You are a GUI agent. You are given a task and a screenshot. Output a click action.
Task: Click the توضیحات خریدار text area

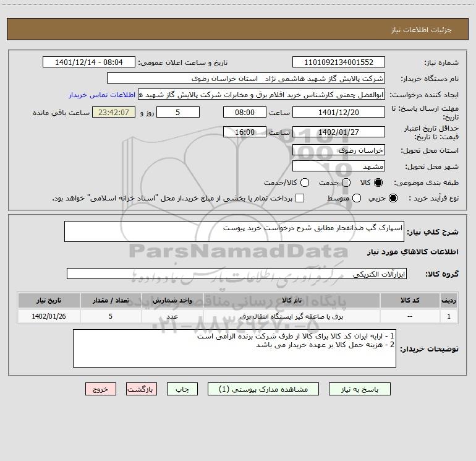[234, 348]
